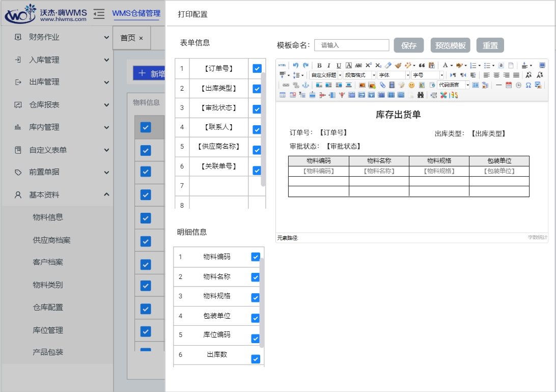Insert an anchor in the editor
The image size is (556, 392).
coord(305,85)
